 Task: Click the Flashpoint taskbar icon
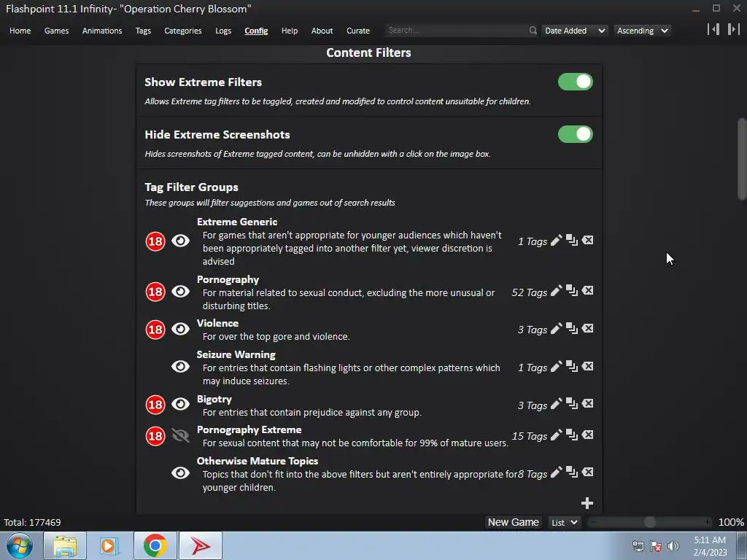pos(201,545)
